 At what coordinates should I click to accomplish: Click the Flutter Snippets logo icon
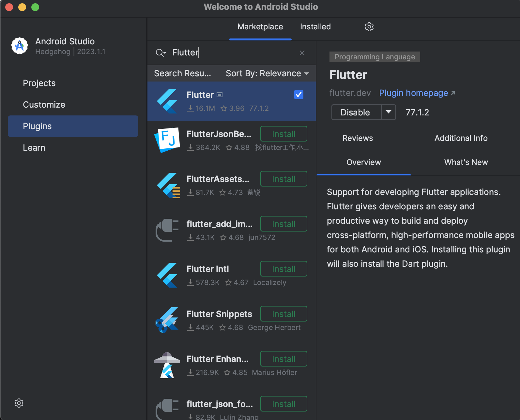(167, 320)
